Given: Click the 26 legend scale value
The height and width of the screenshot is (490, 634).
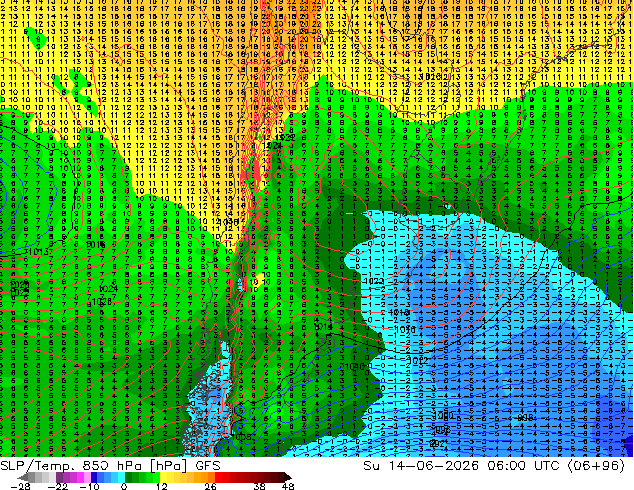Looking at the screenshot, I should pyautogui.click(x=209, y=486).
